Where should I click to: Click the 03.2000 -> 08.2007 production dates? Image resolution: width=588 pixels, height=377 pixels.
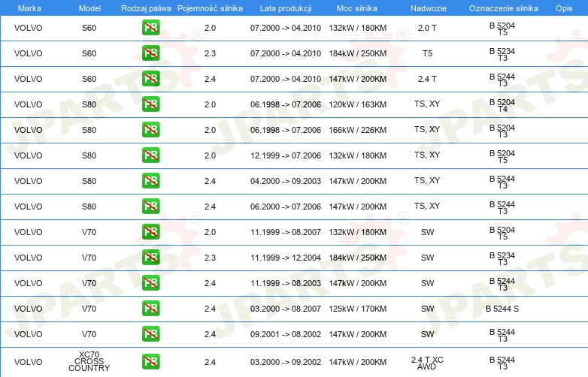coord(286,309)
